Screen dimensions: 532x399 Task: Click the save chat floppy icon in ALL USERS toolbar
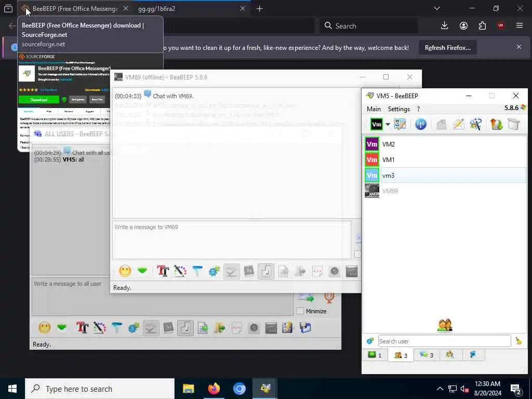point(305,328)
